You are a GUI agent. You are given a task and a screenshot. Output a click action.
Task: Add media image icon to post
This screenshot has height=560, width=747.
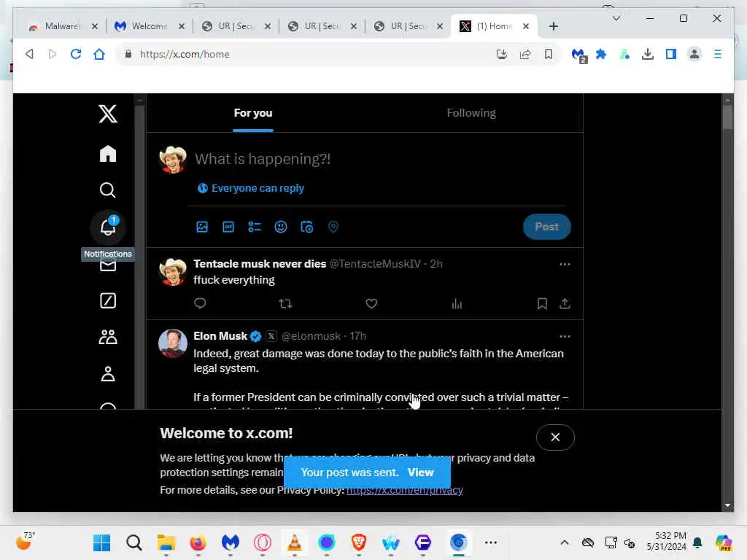click(x=202, y=227)
